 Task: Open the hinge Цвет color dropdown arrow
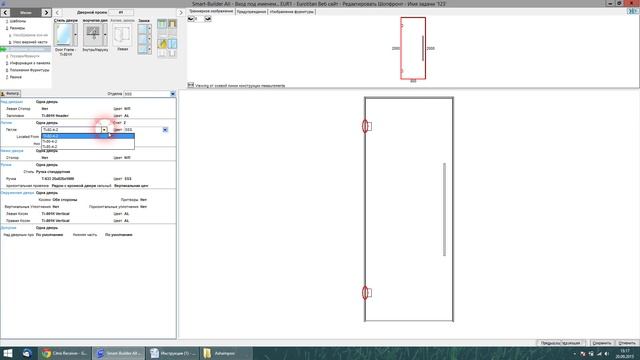click(x=165, y=130)
